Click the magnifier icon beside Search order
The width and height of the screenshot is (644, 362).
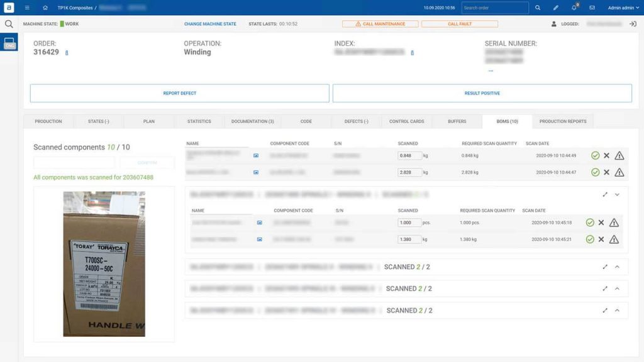click(538, 8)
